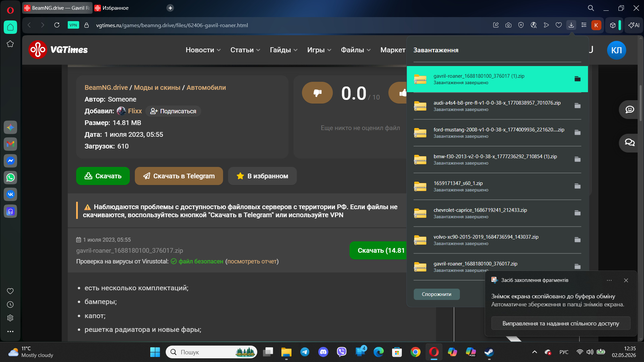Subscribe with the Подписаться button
644x362 pixels.
click(x=173, y=111)
